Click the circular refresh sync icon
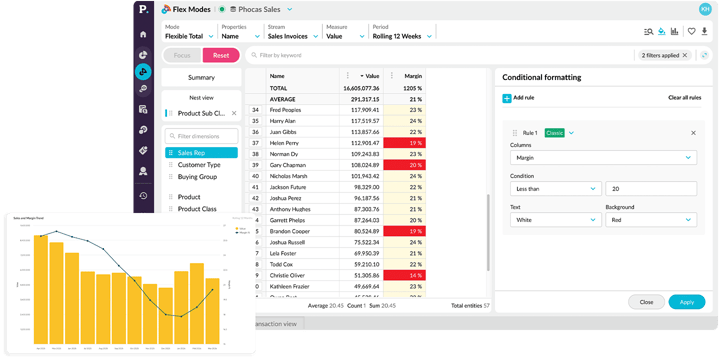The width and height of the screenshot is (720, 360). point(704,55)
